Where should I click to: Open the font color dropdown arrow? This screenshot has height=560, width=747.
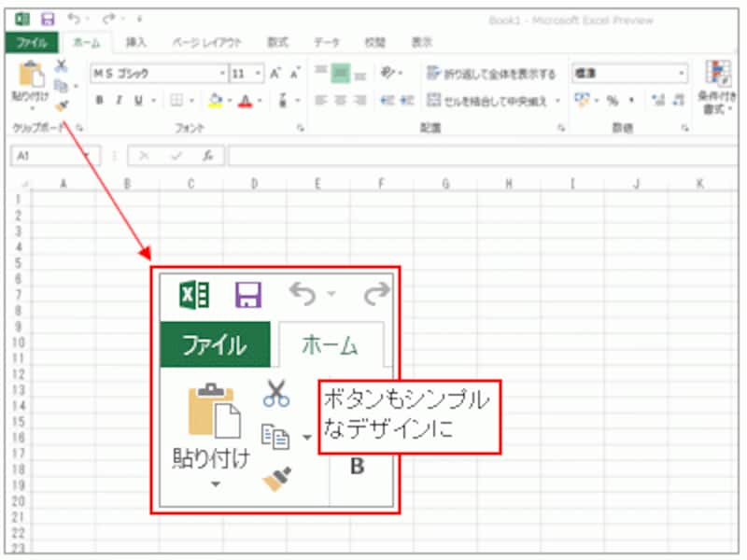tap(260, 101)
